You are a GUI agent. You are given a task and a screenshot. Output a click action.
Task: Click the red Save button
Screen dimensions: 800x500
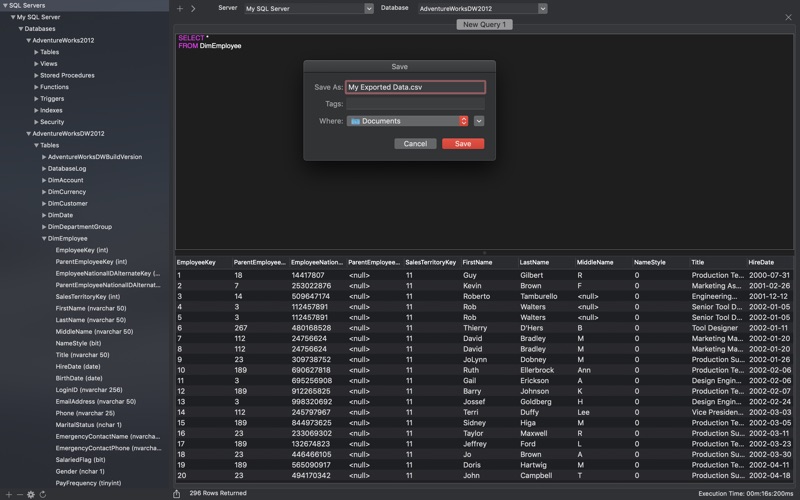click(x=463, y=144)
